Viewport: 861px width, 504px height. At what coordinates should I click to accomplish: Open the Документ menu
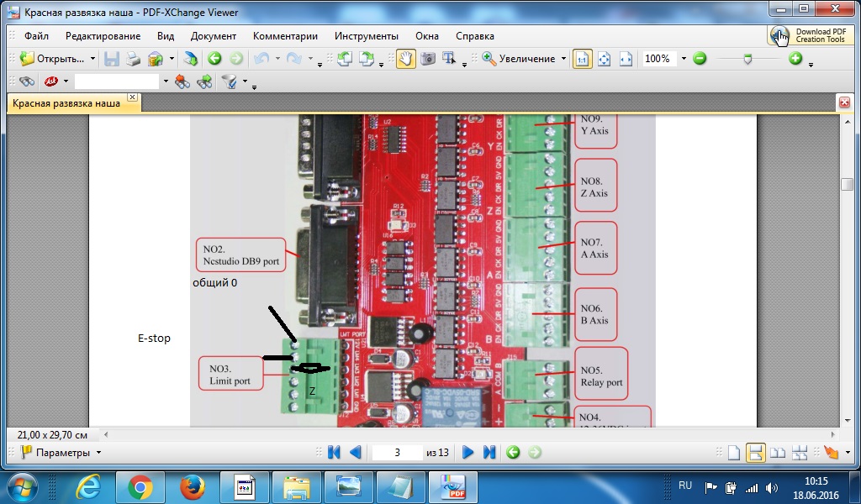pos(213,36)
